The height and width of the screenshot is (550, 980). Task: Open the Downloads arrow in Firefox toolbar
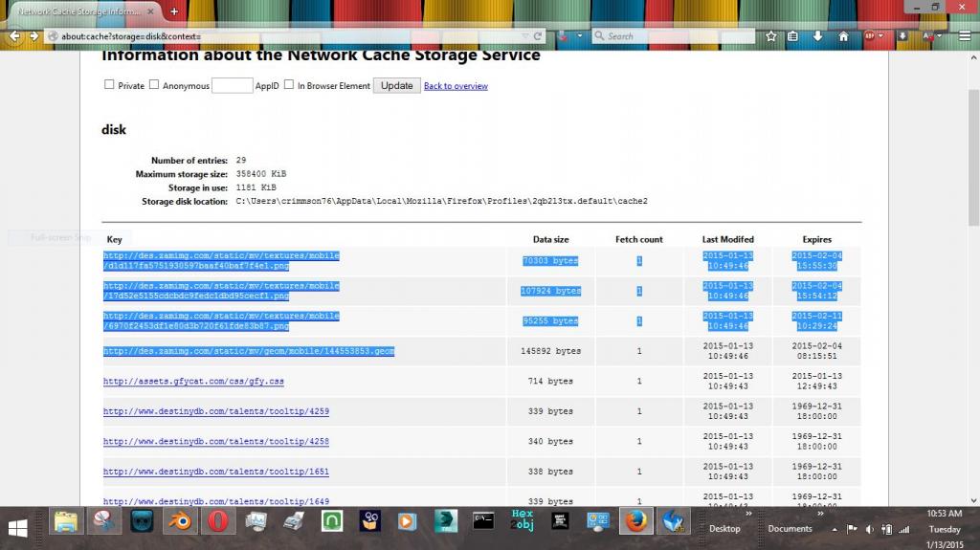coord(817,36)
